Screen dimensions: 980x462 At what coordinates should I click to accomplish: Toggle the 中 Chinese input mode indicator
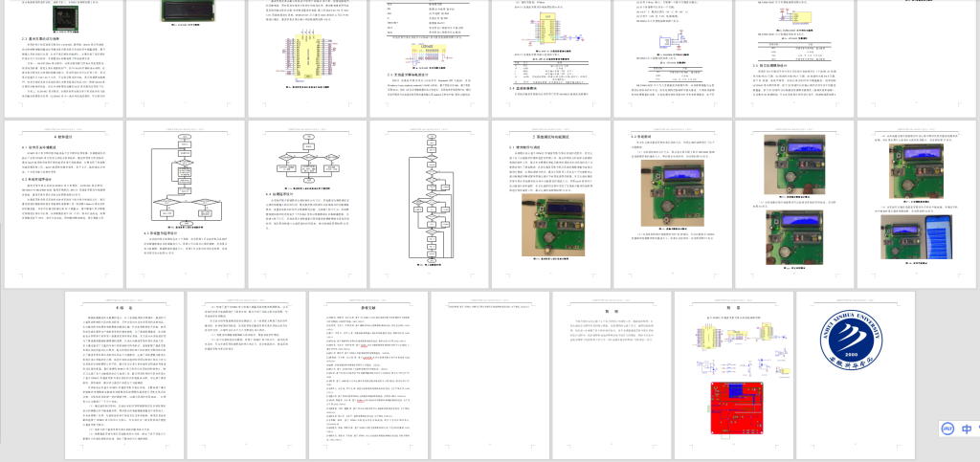tap(967, 429)
